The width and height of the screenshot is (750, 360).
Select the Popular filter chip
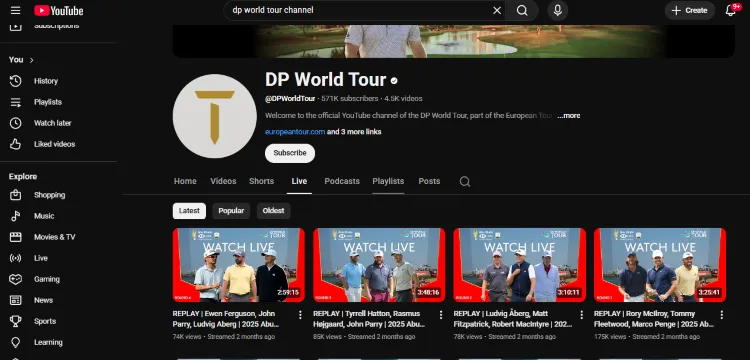(x=231, y=211)
